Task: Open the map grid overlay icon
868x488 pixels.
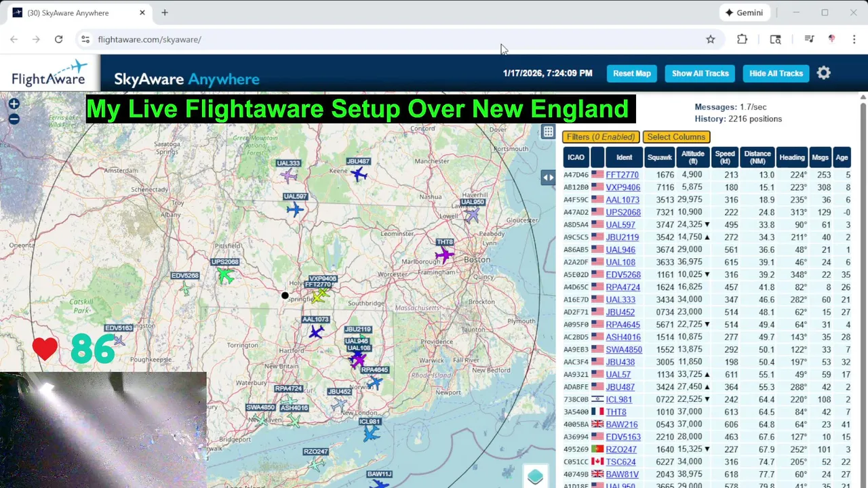Action: point(548,132)
